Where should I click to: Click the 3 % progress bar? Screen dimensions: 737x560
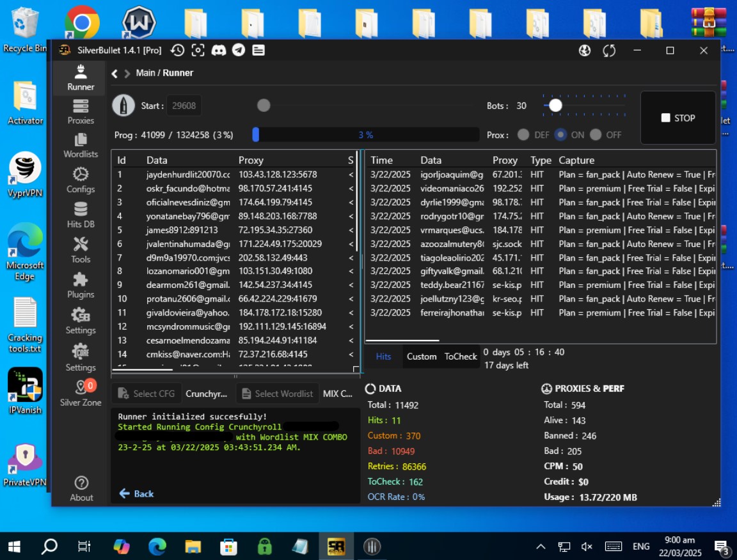coord(366,135)
